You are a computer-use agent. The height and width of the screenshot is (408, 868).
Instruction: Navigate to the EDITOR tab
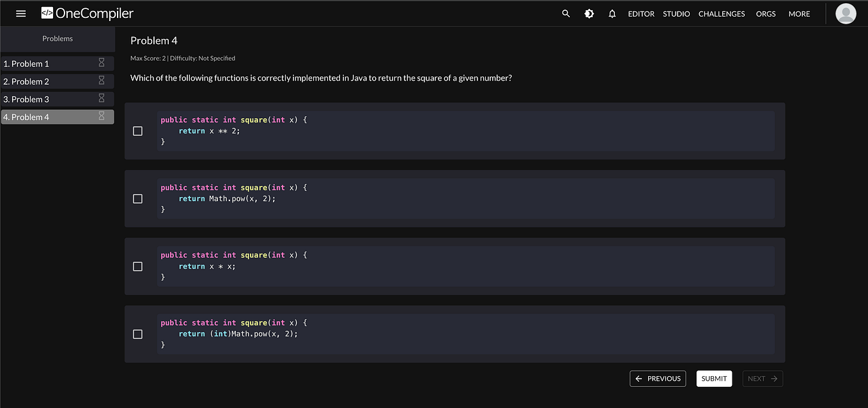(641, 13)
